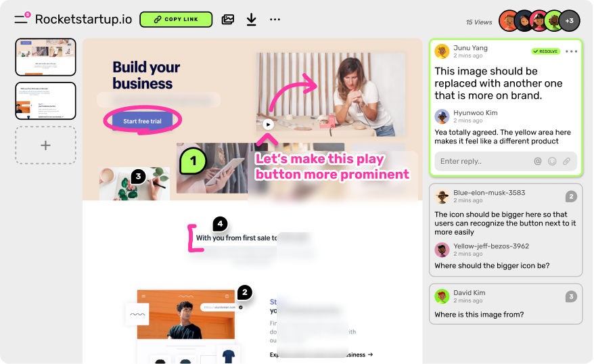Click the Start free trial button
The image size is (594, 364).
143,121
